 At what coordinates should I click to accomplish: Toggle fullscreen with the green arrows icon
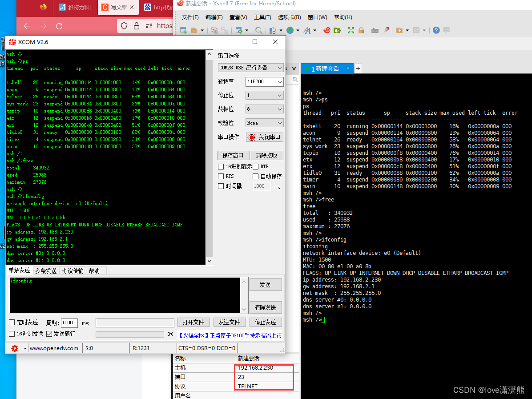pos(351,31)
